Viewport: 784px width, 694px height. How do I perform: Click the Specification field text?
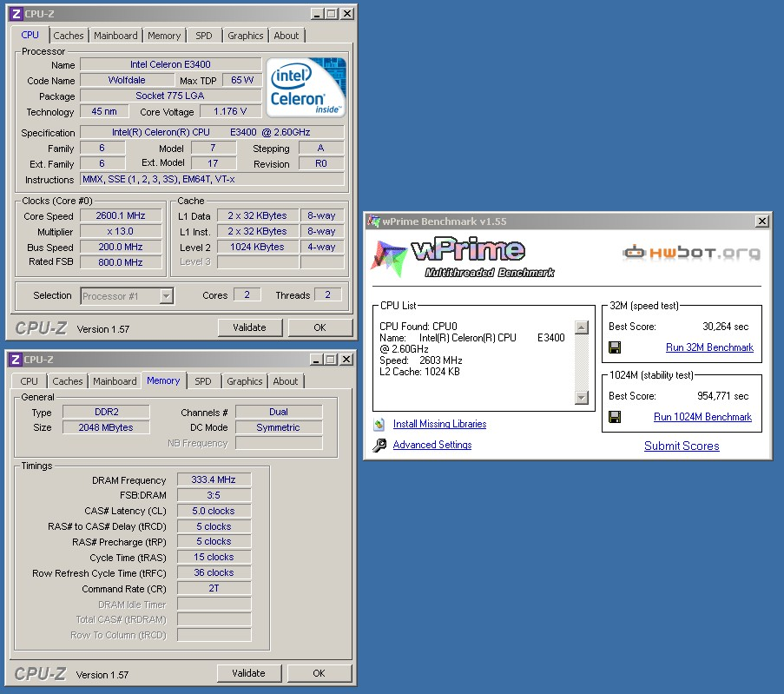212,132
